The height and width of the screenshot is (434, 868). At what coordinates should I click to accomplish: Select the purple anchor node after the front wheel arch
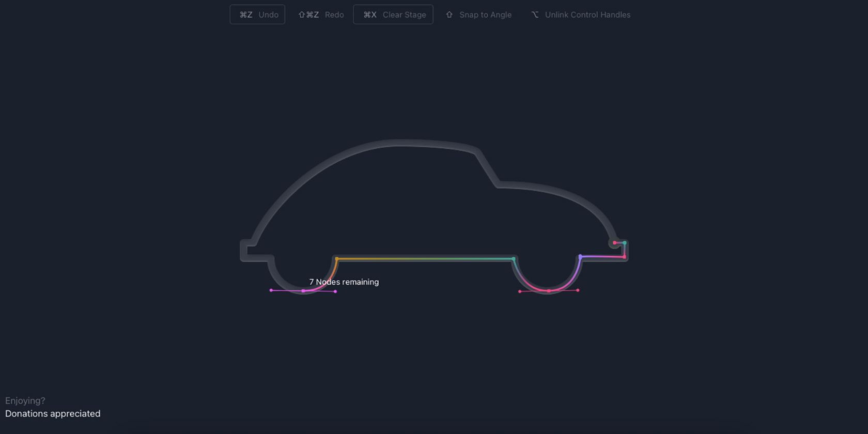[x=580, y=256]
